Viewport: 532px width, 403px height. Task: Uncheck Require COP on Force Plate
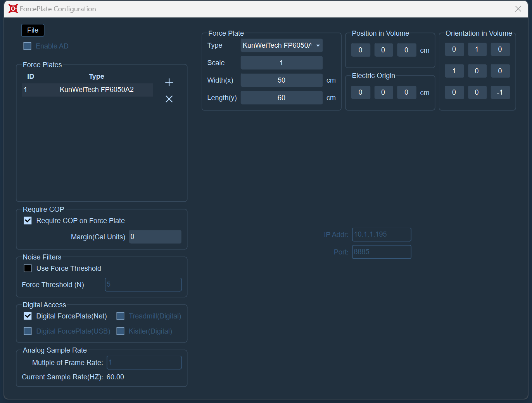pyautogui.click(x=28, y=221)
